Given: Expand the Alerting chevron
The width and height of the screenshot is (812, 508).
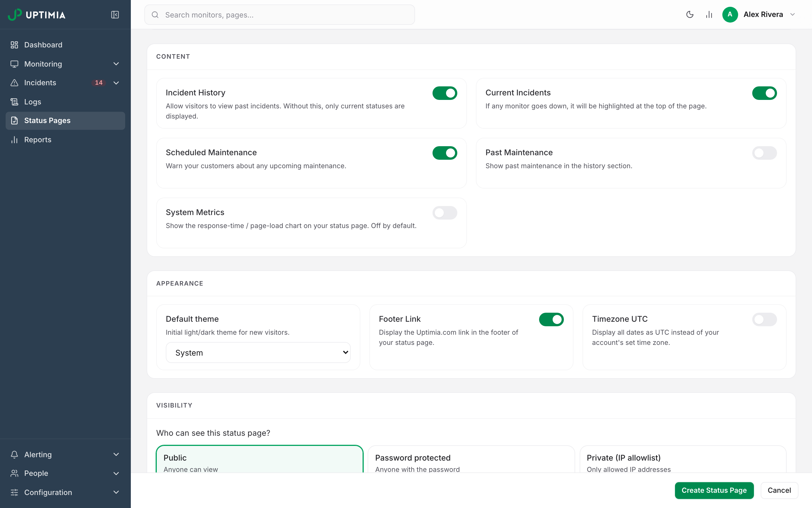Looking at the screenshot, I should [116, 455].
